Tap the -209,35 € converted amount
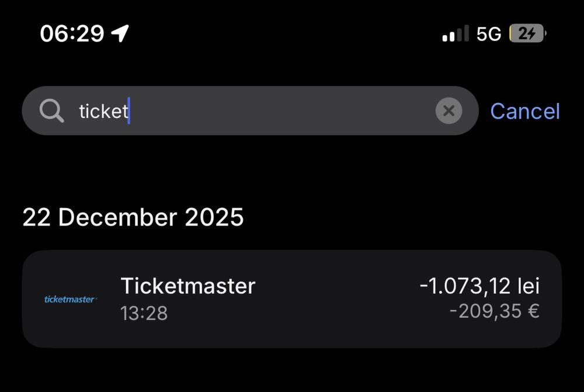 (494, 311)
